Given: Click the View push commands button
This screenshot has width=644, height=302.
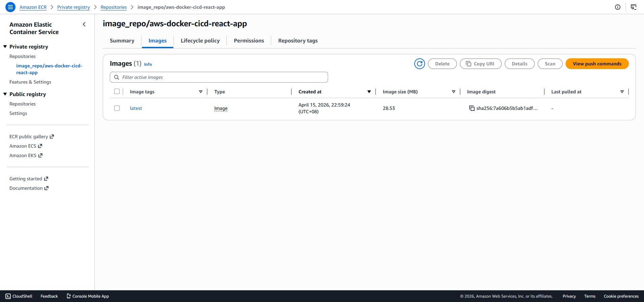Looking at the screenshot, I should [x=597, y=64].
